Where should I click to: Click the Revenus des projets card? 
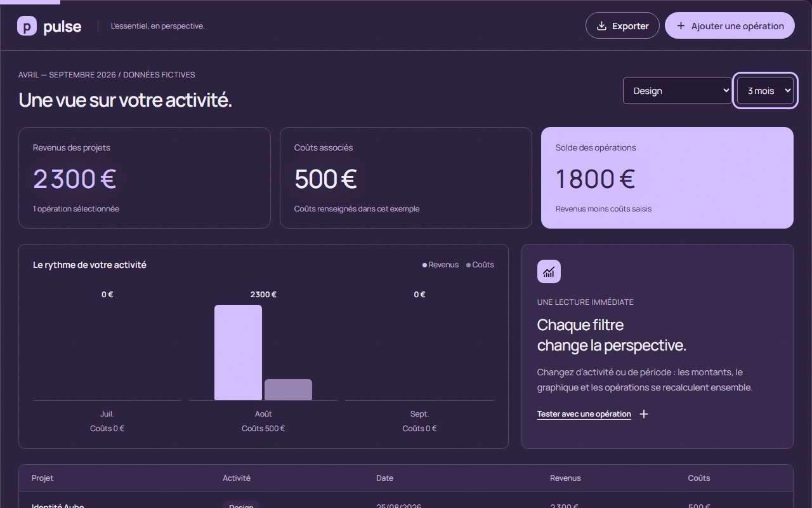145,178
